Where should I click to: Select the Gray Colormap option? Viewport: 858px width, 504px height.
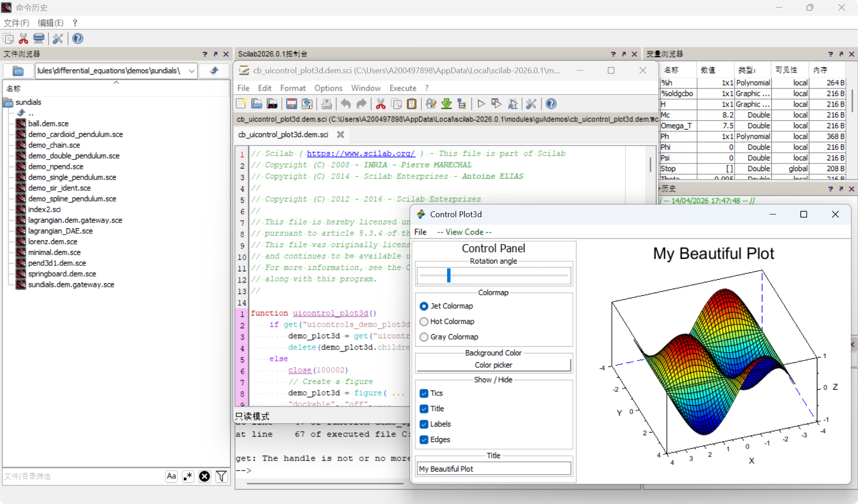(424, 337)
